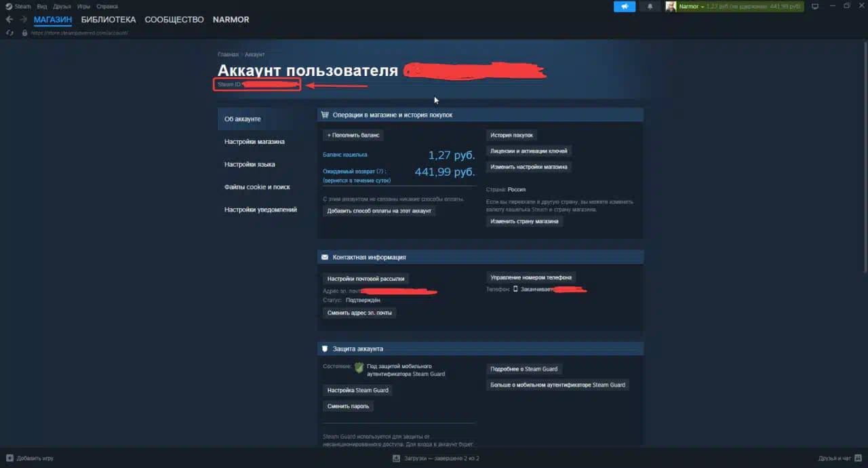This screenshot has width=868, height=468.
Task: Open the Друзья menu
Action: (62, 6)
